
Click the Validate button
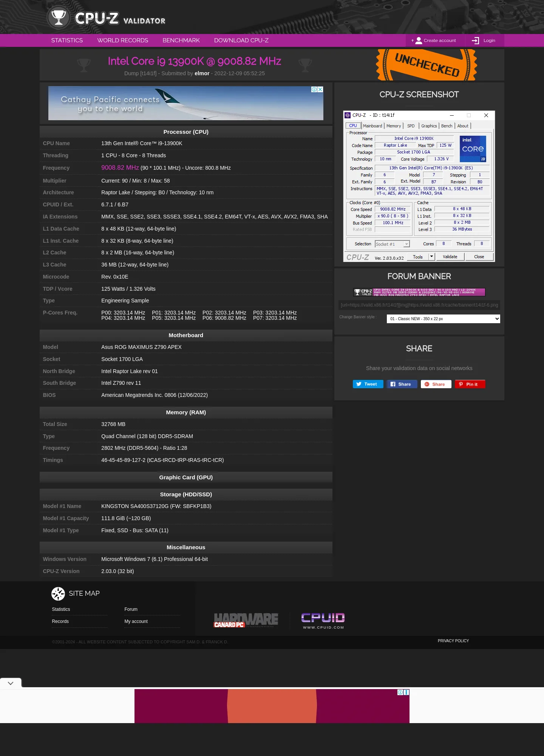450,257
